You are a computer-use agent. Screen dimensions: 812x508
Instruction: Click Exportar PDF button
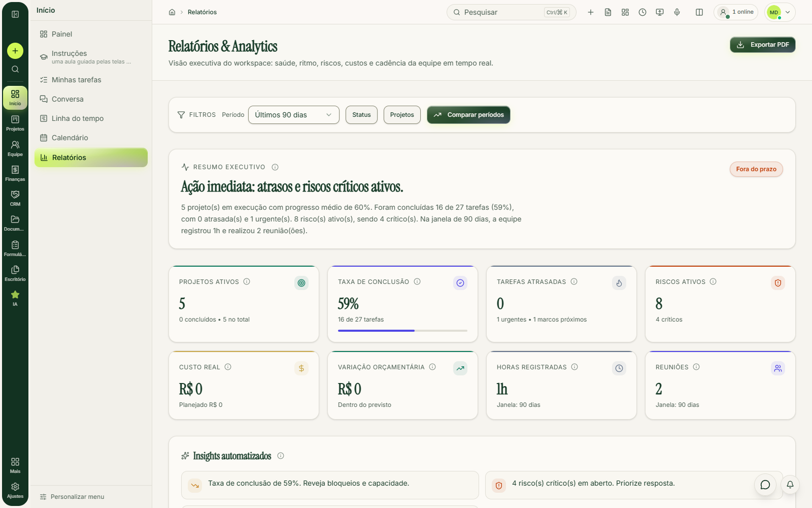coord(762,45)
